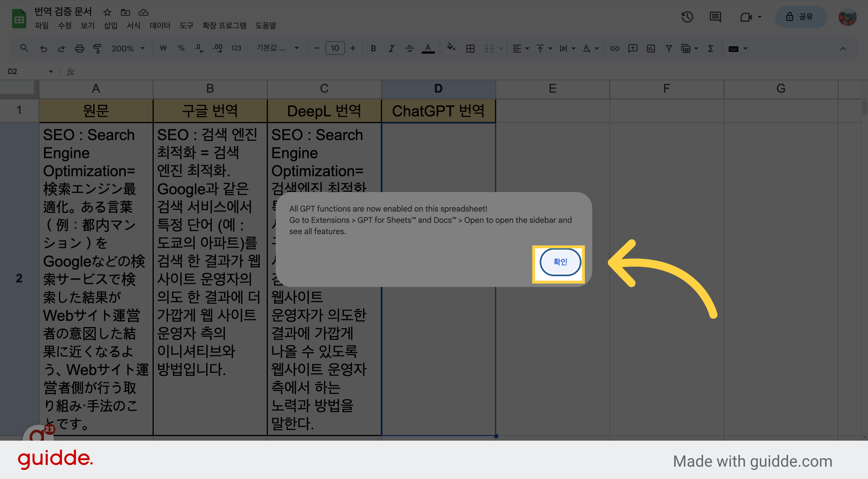
Task: Increase decimal places
Action: point(218,49)
